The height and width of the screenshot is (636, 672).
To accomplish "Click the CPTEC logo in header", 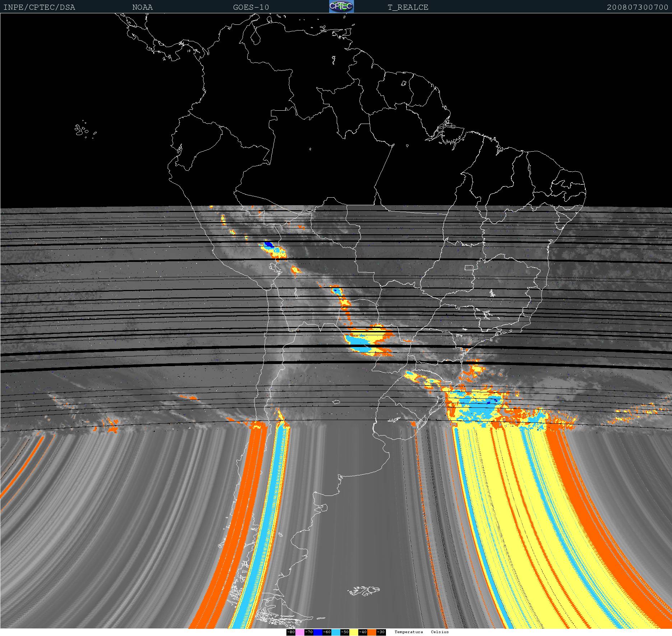I will tap(341, 6).
